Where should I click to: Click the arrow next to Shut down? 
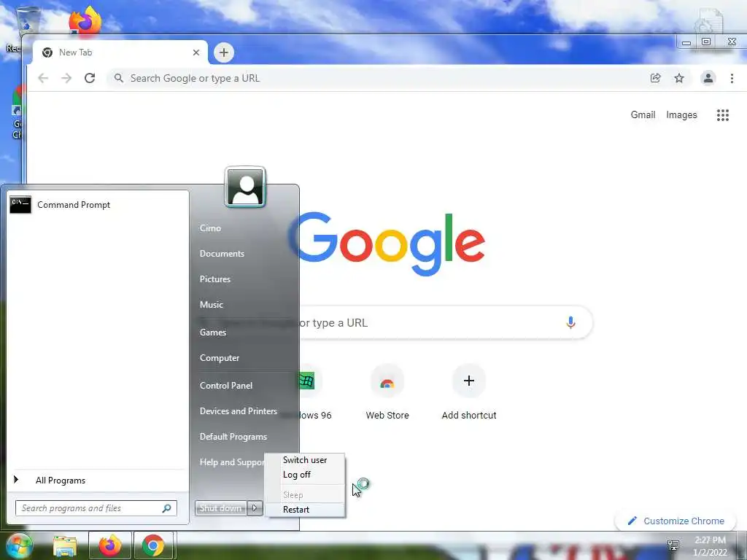[255, 508]
